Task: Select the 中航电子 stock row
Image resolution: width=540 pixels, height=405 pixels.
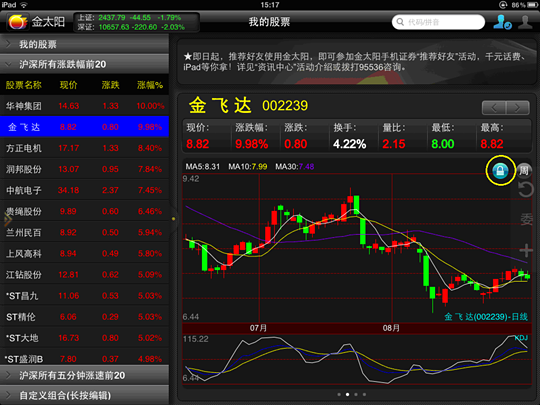Action: click(x=84, y=190)
